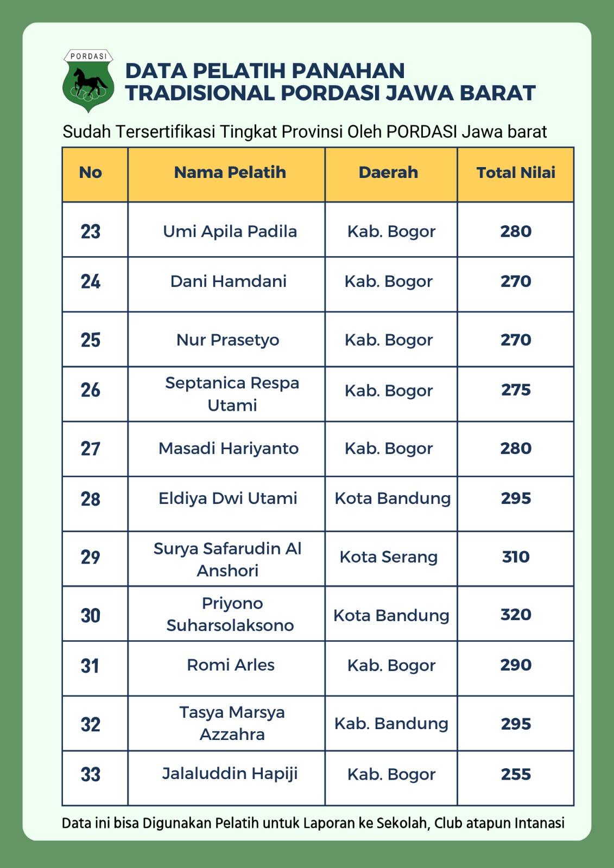Click row number 29
The height and width of the screenshot is (868, 614).
(x=91, y=557)
